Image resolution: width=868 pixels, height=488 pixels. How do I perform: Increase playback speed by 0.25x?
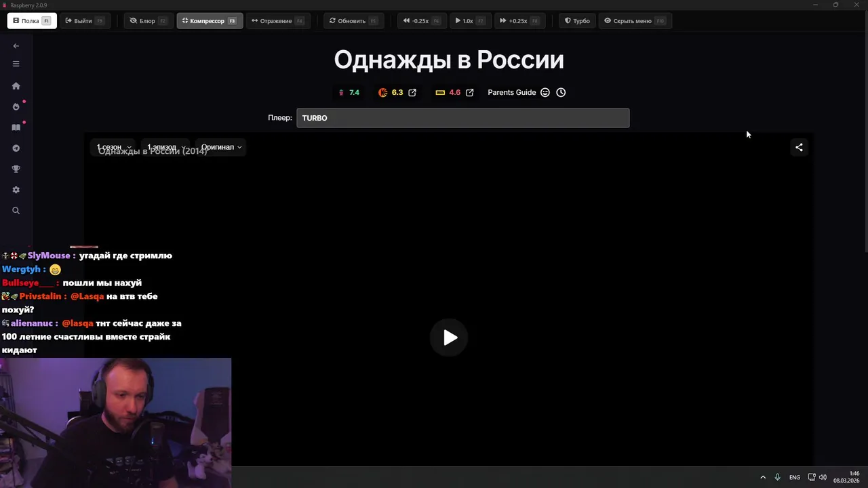(519, 21)
